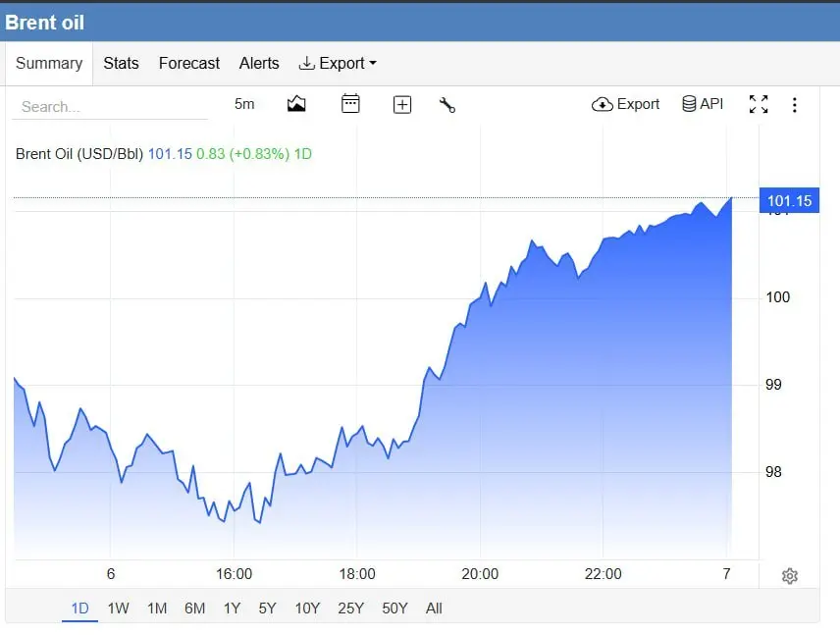The image size is (840, 635).
Task: Open the chart tools wrench icon
Action: [447, 104]
